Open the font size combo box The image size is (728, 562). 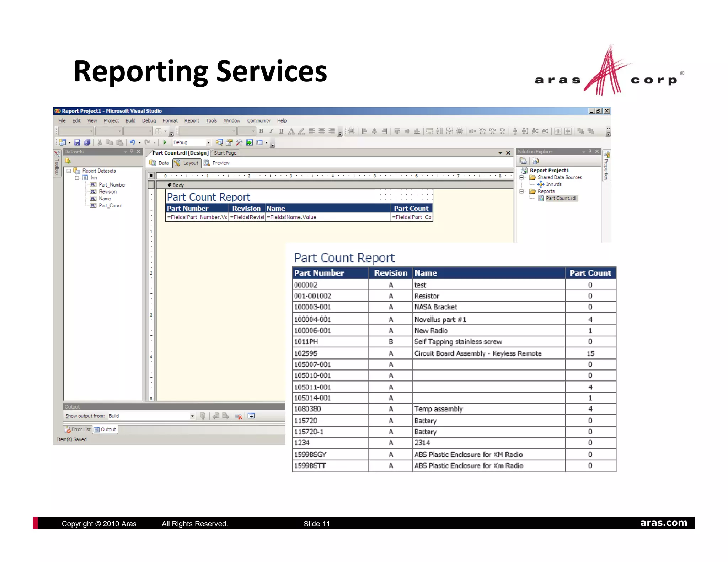coord(247,131)
